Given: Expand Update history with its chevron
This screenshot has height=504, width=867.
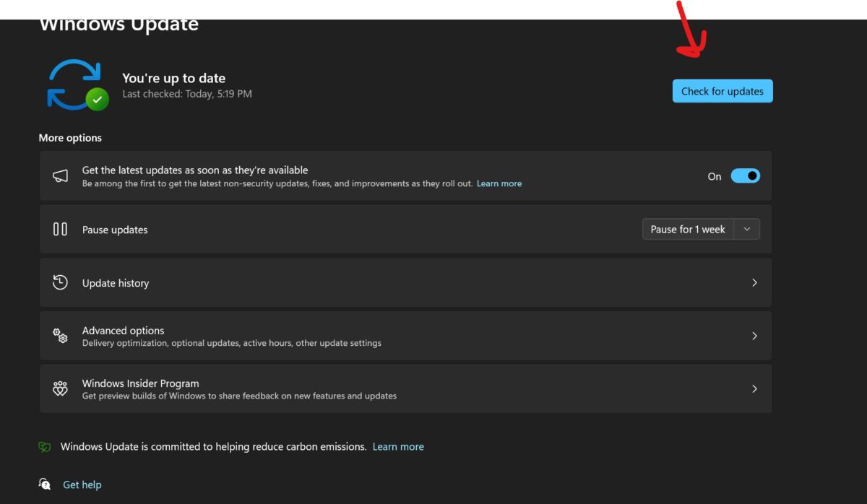Looking at the screenshot, I should (x=754, y=283).
